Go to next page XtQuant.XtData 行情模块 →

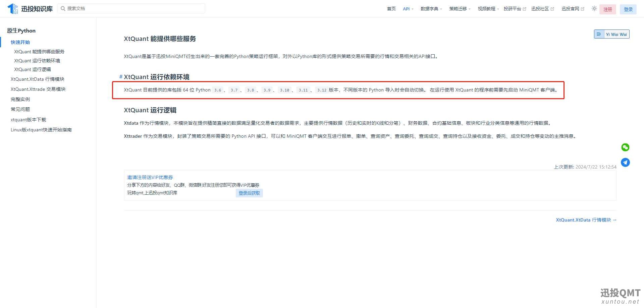coord(586,220)
